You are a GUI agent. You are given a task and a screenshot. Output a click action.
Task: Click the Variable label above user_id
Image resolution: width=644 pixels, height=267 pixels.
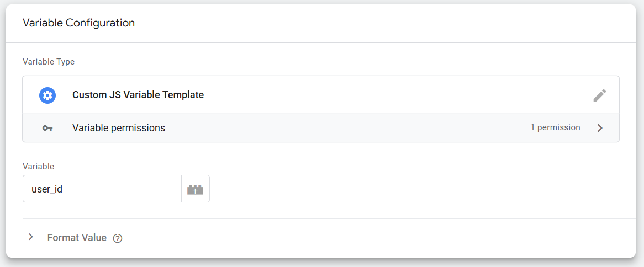point(38,166)
